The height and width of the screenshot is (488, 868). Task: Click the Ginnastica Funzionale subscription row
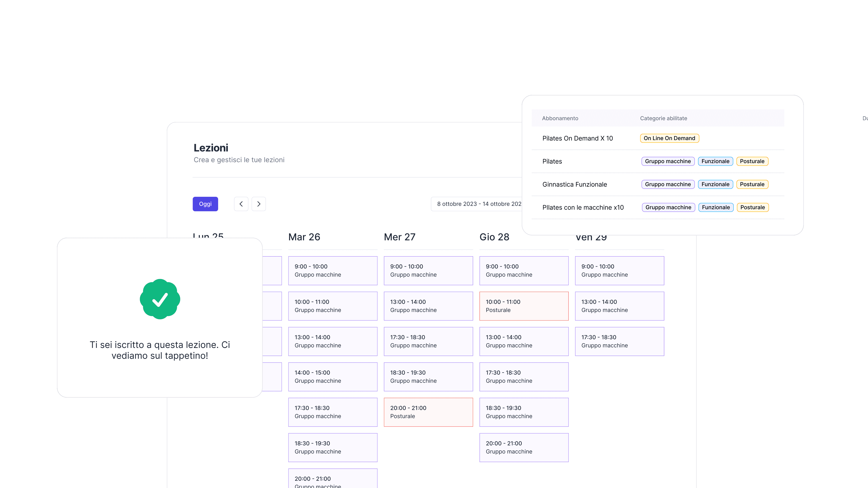[574, 185]
